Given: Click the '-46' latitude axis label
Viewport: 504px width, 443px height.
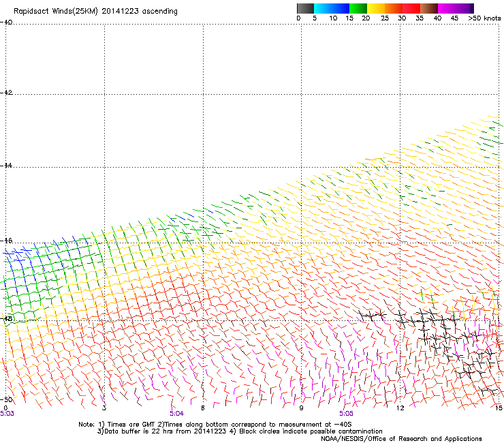Looking at the screenshot, I should click(x=6, y=241).
